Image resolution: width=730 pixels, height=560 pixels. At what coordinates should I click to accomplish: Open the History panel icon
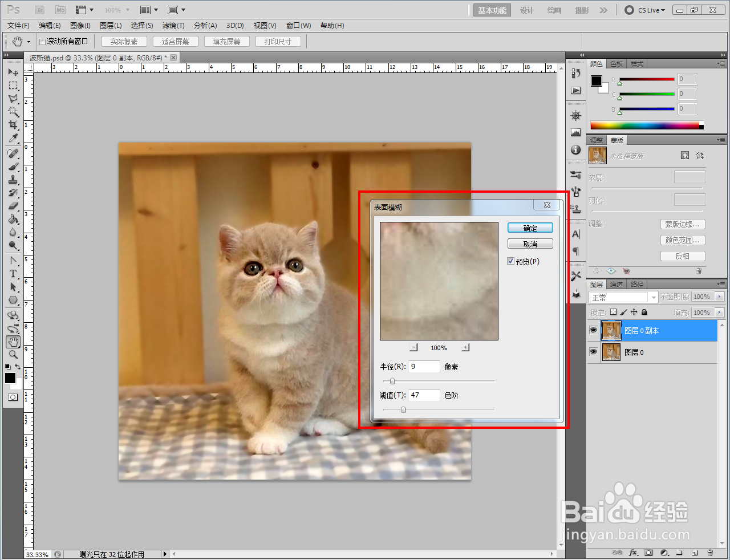click(x=576, y=73)
